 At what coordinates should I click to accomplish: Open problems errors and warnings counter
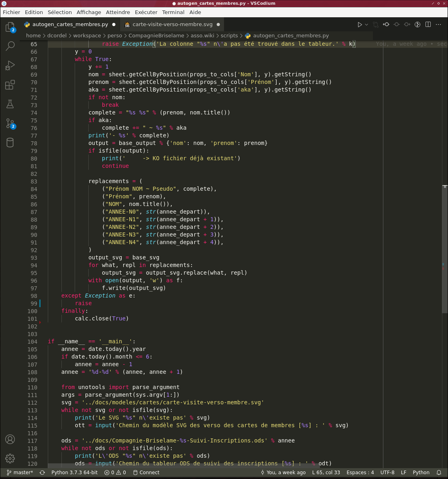115,472
